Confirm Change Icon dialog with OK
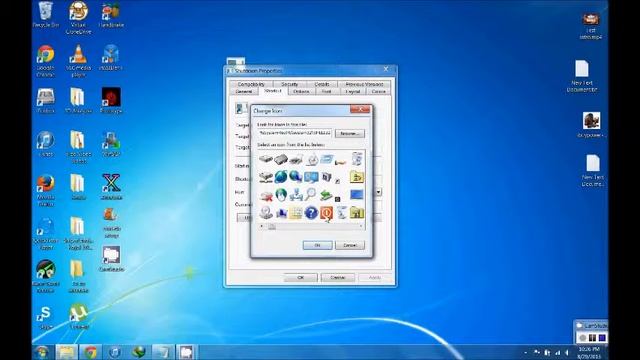The image size is (640, 360). pos(318,245)
